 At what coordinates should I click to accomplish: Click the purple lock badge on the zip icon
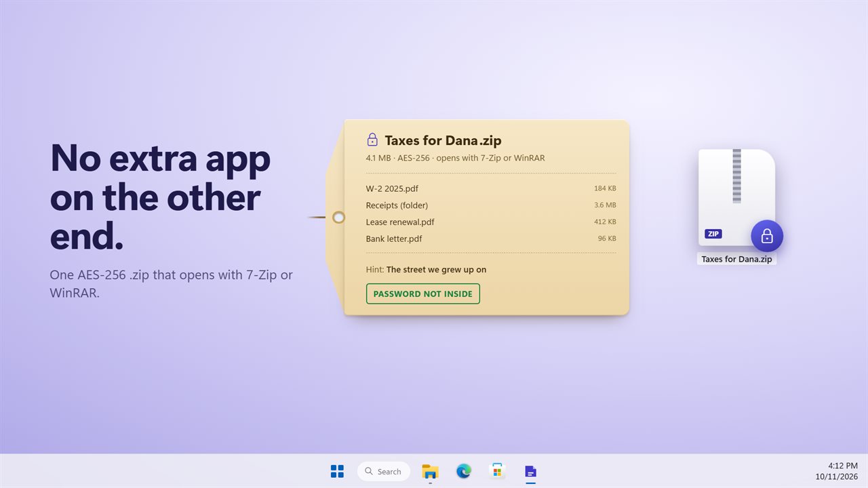[767, 236]
